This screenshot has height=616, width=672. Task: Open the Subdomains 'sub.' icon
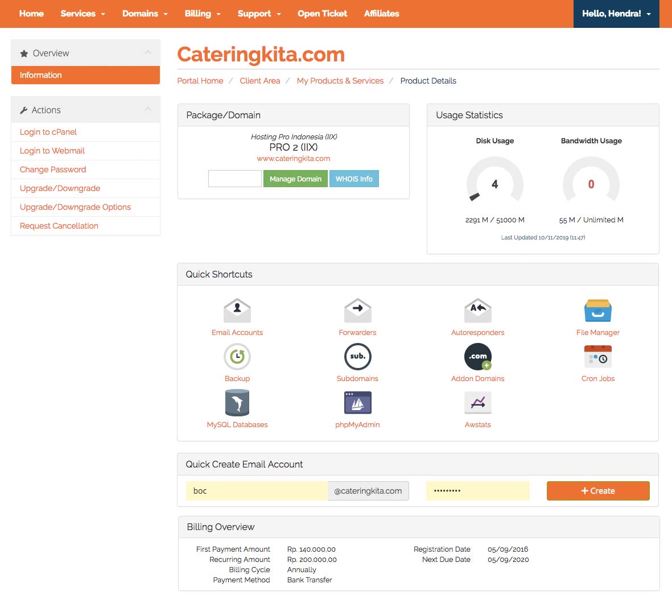(357, 357)
